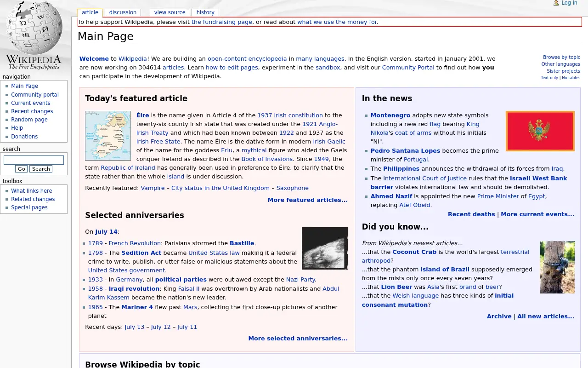Screen dimensions: 588x368
Task: Open Related changes in toolbox
Action: click(33, 199)
